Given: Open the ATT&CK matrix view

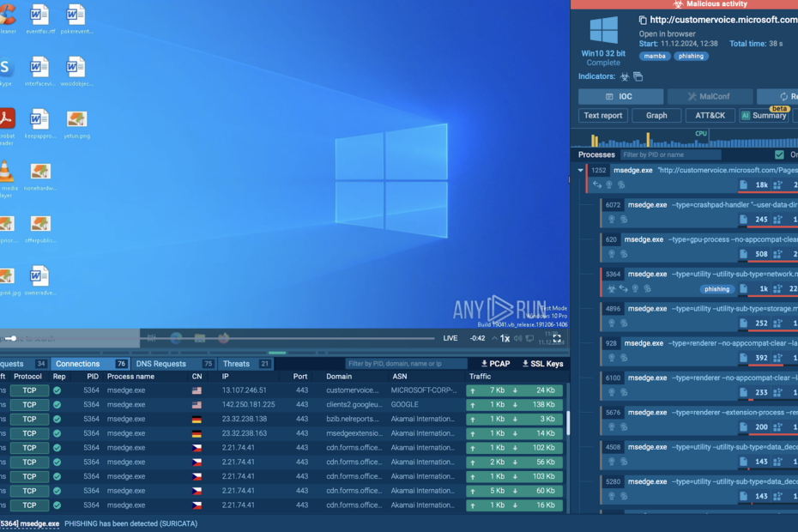Looking at the screenshot, I should pyautogui.click(x=710, y=116).
